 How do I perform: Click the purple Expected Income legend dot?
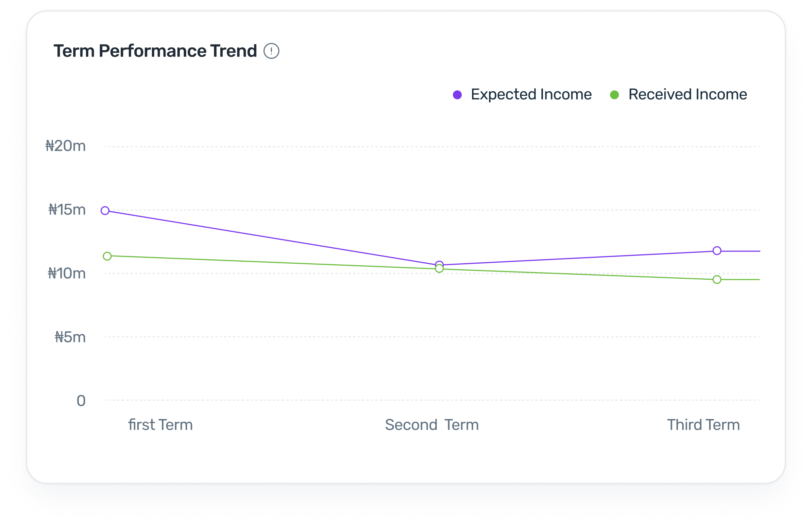457,95
